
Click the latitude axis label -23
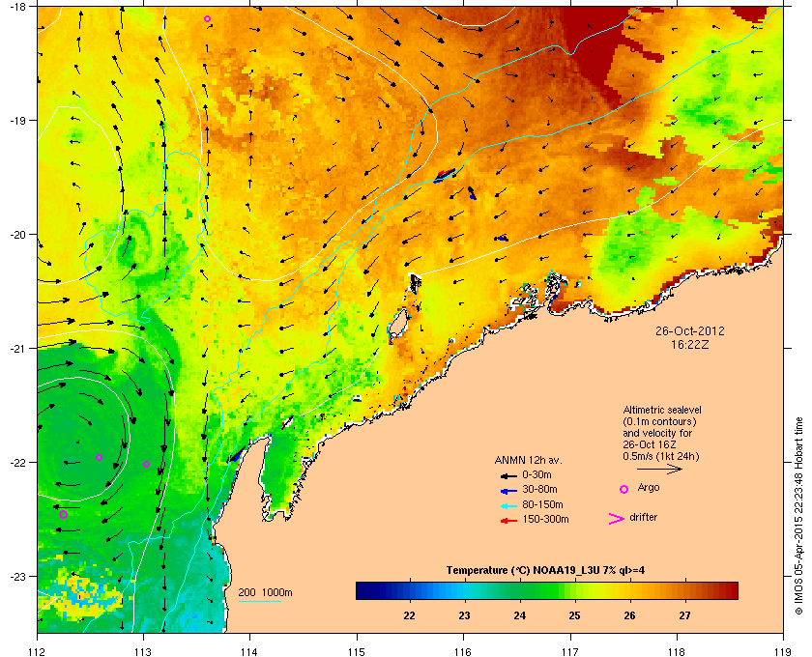point(17,576)
